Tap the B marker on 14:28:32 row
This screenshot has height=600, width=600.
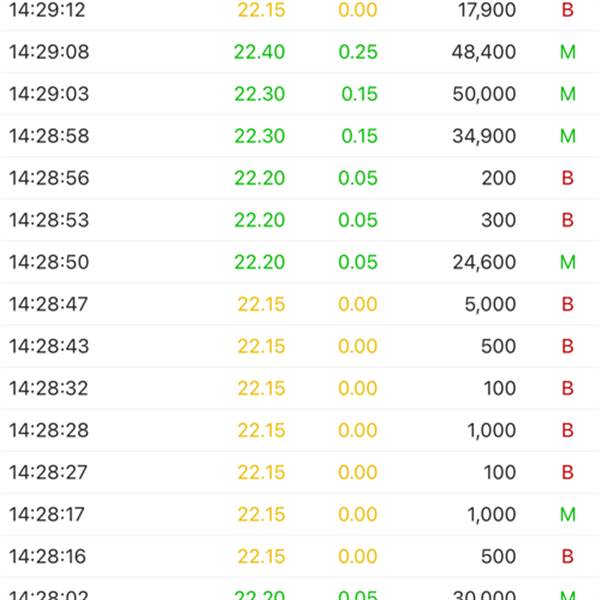[568, 388]
